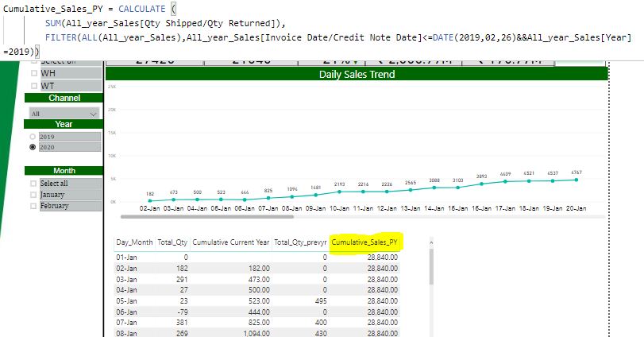
Task: Click the 17-Jan axis label
Action: [505, 208]
